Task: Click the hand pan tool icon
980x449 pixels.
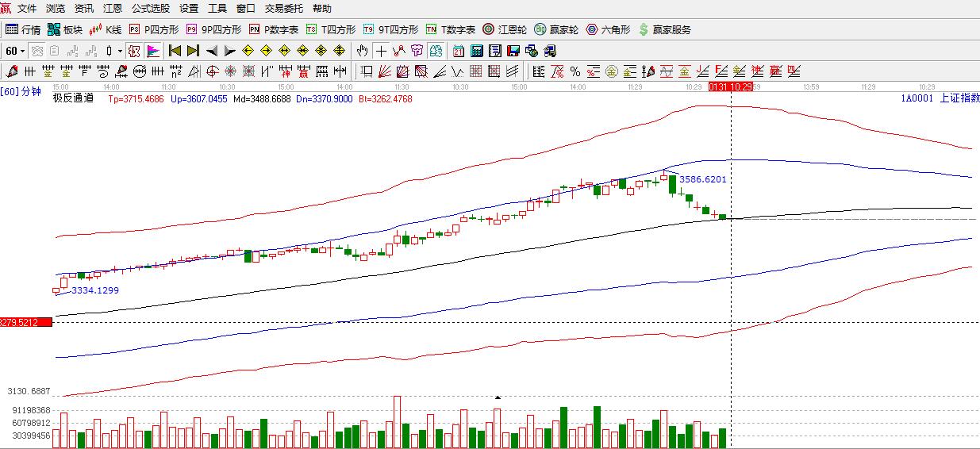Action: click(363, 51)
